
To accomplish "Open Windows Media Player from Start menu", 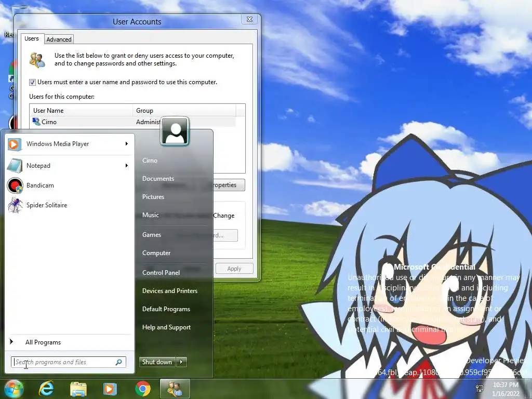I will (x=68, y=144).
